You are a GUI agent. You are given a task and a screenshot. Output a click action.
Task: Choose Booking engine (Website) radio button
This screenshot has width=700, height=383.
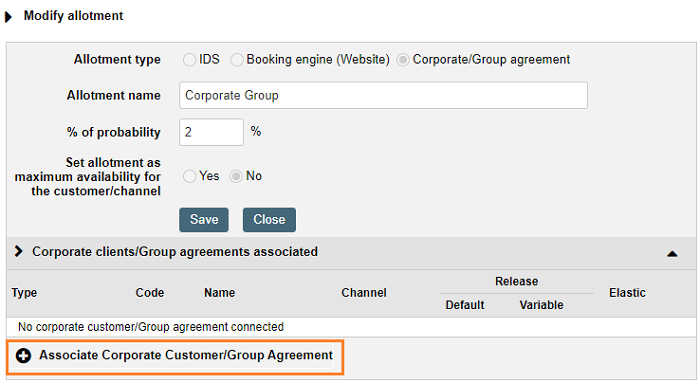click(237, 60)
